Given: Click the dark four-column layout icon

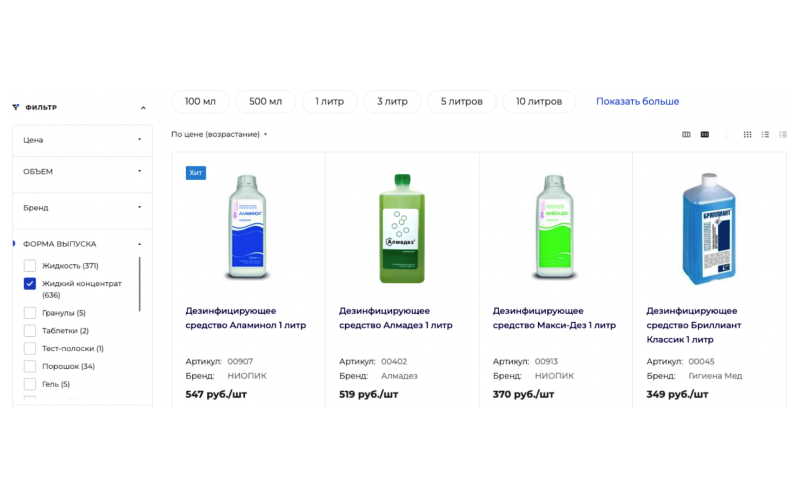Looking at the screenshot, I should tap(705, 134).
